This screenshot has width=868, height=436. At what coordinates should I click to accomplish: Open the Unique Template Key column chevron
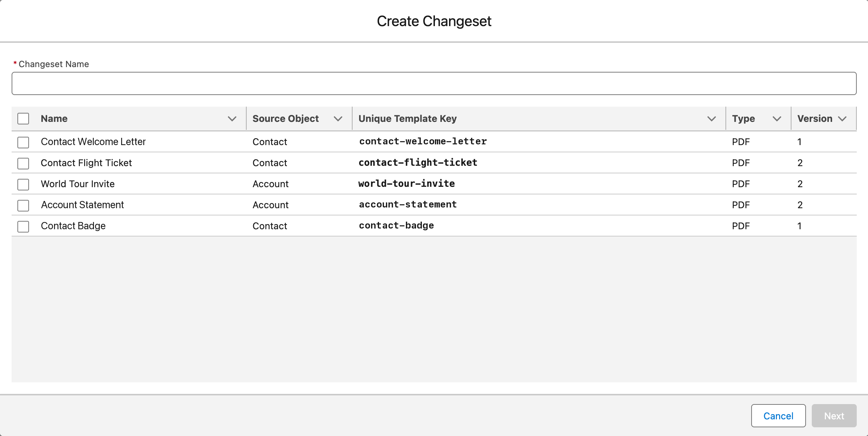(712, 119)
